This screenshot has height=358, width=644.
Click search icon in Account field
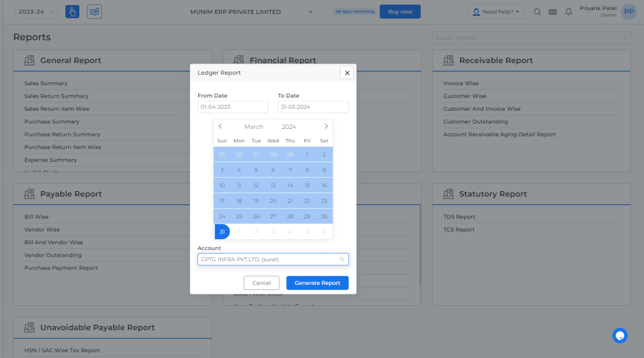(x=341, y=259)
